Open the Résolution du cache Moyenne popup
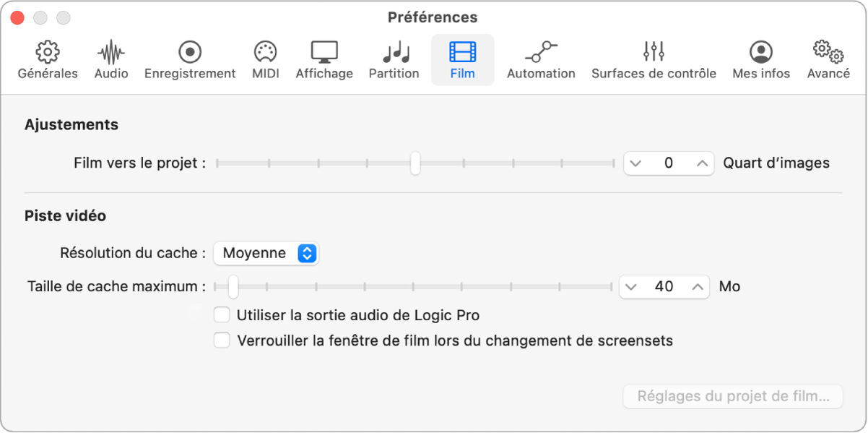The image size is (868, 433). (x=266, y=253)
